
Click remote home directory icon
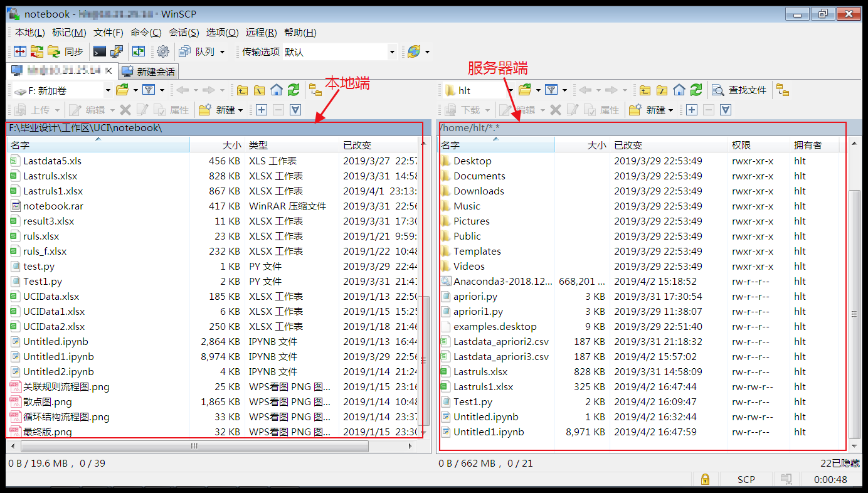click(679, 90)
